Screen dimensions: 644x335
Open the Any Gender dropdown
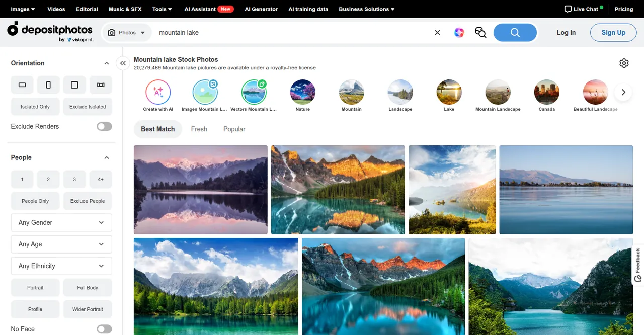tap(61, 222)
